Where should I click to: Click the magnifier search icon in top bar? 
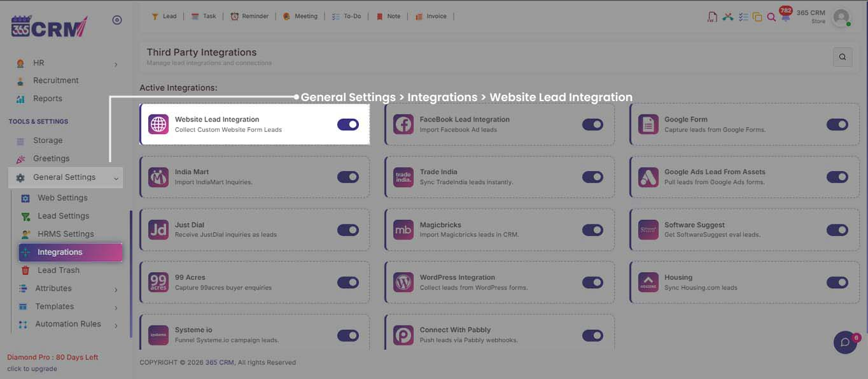[771, 17]
